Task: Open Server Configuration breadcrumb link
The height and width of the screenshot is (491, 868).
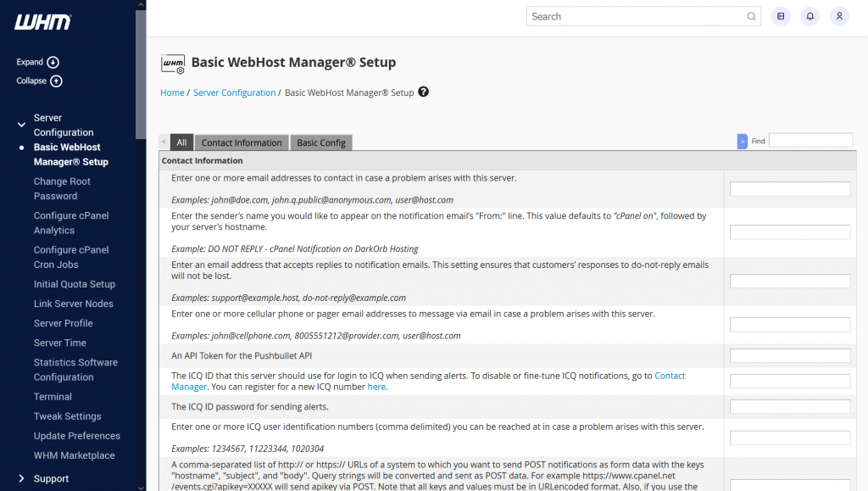Action: tap(234, 92)
